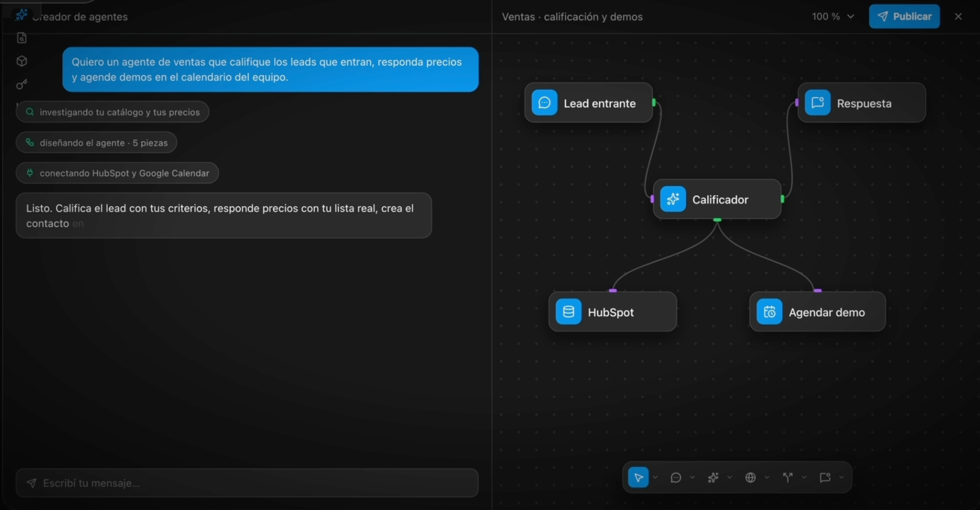Click the blue user request message bubble

(x=270, y=69)
